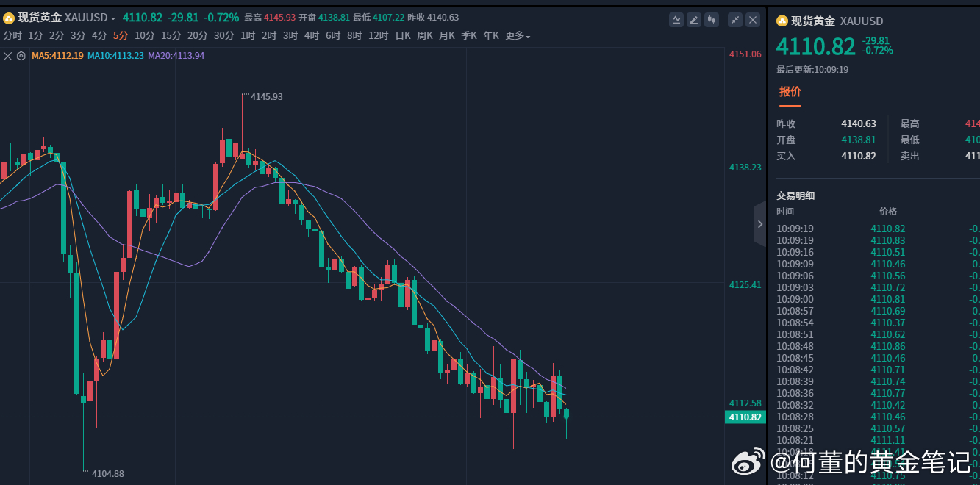Expand the 更多 timeframe dropdown
Screen dimensions: 980x485
(x=518, y=35)
